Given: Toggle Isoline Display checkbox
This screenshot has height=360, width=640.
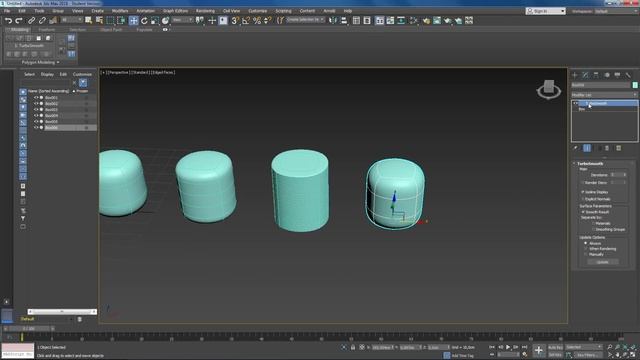Looking at the screenshot, I should 583,192.
